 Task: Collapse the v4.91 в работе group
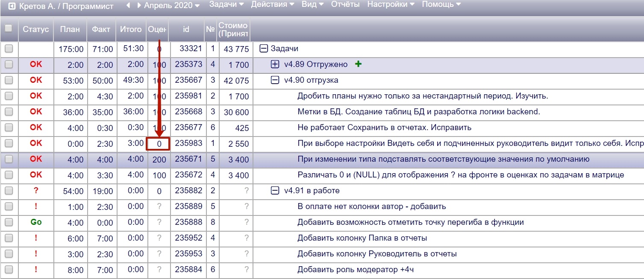coord(275,191)
